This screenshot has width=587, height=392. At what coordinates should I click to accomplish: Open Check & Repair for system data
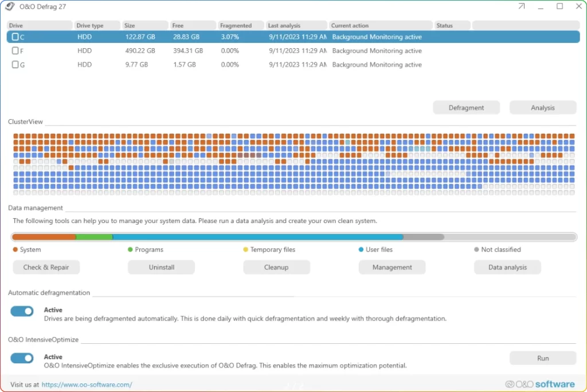click(x=46, y=267)
